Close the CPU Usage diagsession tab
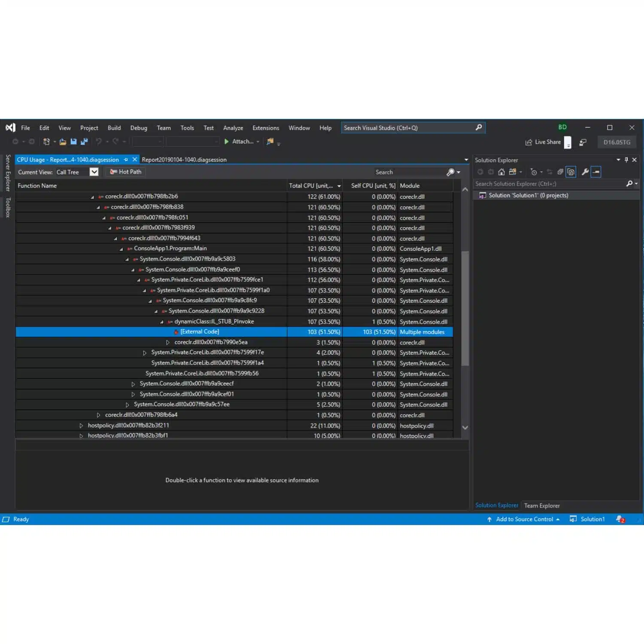Screen dimensions: 644x644 click(135, 160)
